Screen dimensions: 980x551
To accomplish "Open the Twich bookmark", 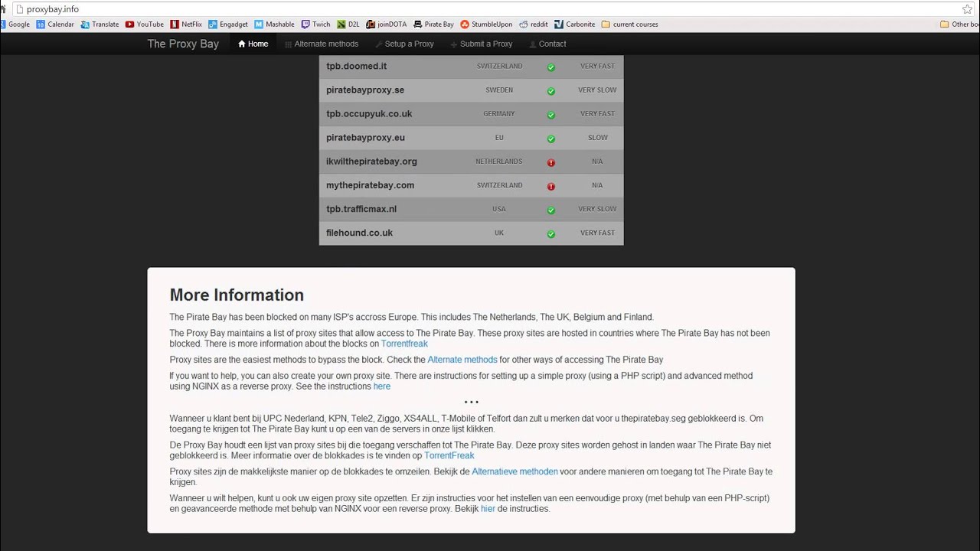I will [x=316, y=24].
